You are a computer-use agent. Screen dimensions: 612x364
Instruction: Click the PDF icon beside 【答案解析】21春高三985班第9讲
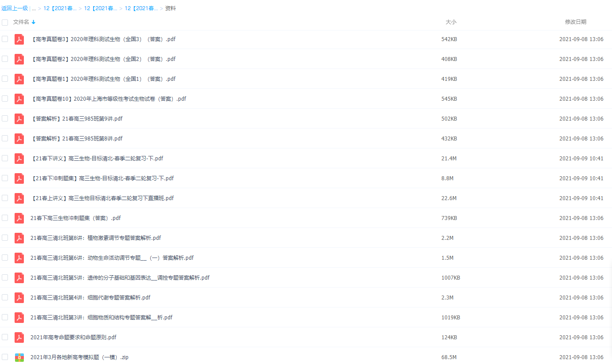[x=19, y=118]
